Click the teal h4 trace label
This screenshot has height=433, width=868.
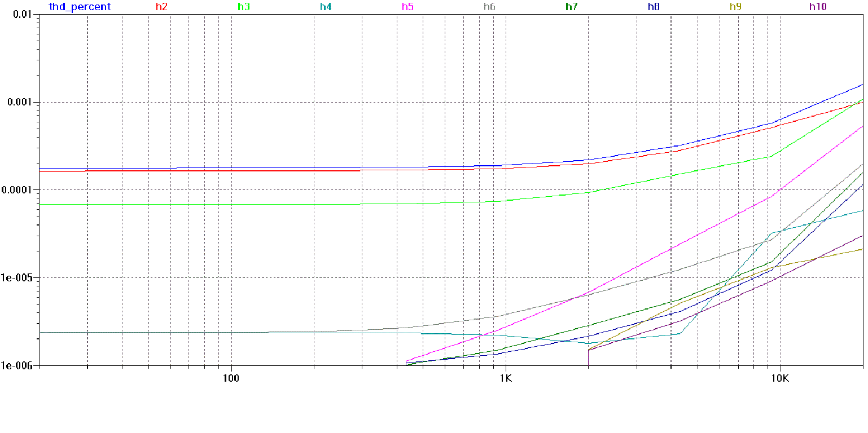click(326, 7)
